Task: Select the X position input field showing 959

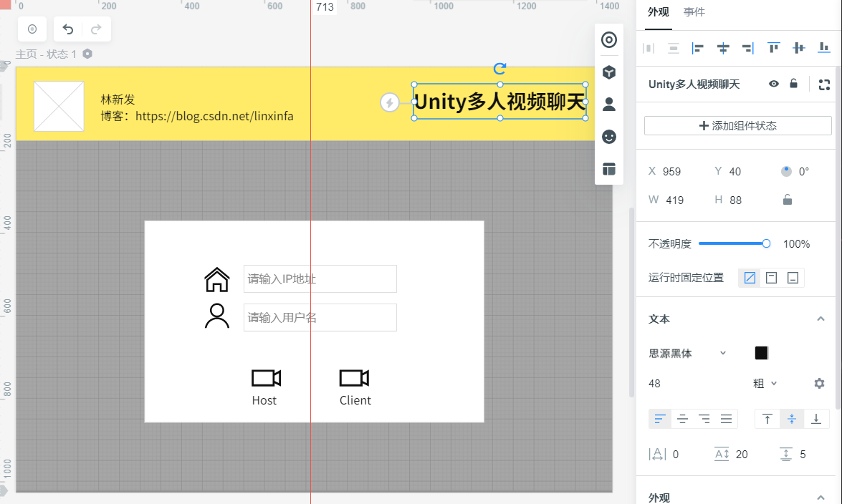Action: click(x=674, y=171)
